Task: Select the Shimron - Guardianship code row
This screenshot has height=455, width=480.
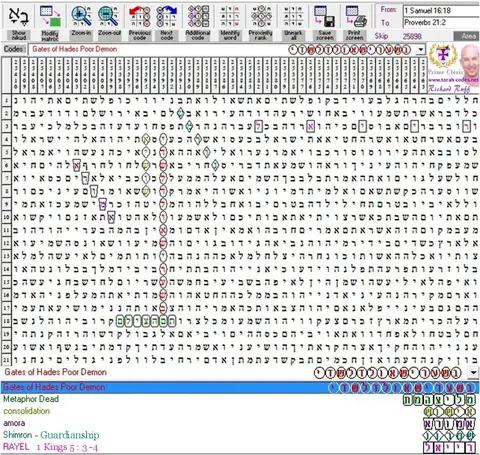Action: coord(240,435)
